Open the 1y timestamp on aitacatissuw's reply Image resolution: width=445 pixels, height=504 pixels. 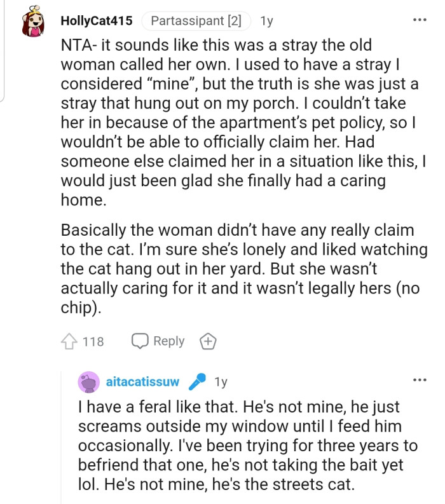point(221,382)
